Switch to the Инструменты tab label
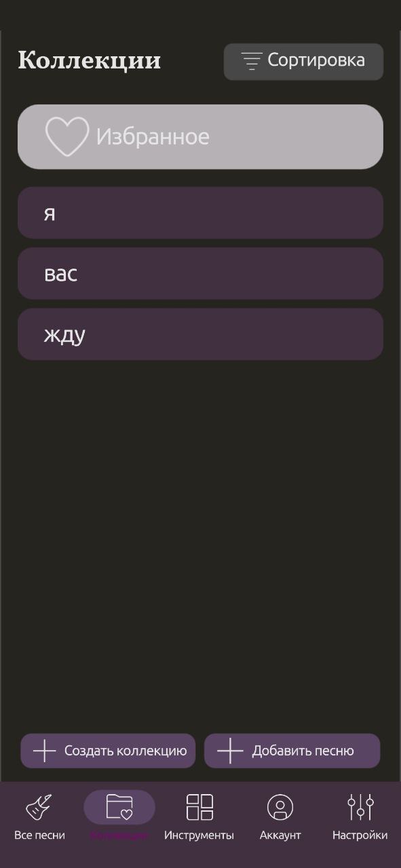This screenshot has height=868, width=401. [199, 835]
